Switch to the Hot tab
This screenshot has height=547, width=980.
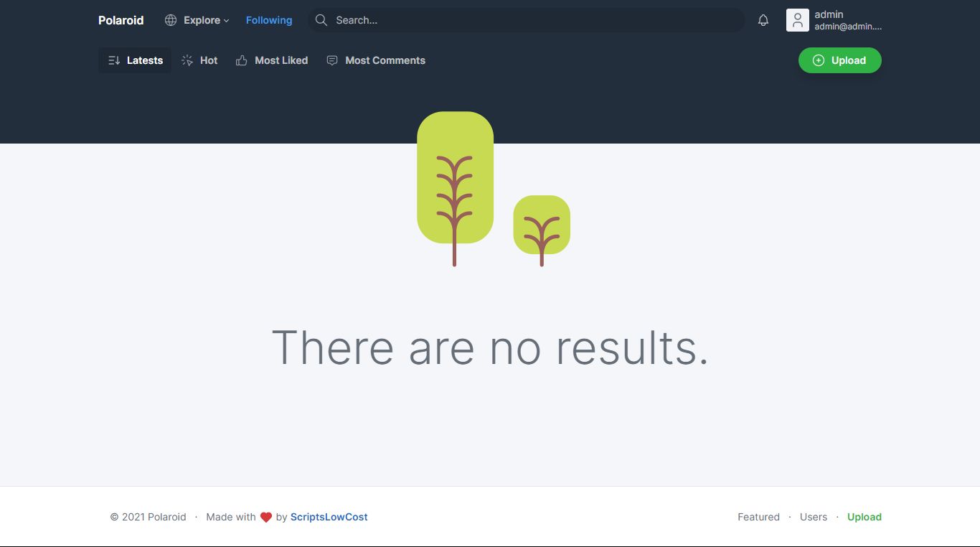pyautogui.click(x=199, y=60)
